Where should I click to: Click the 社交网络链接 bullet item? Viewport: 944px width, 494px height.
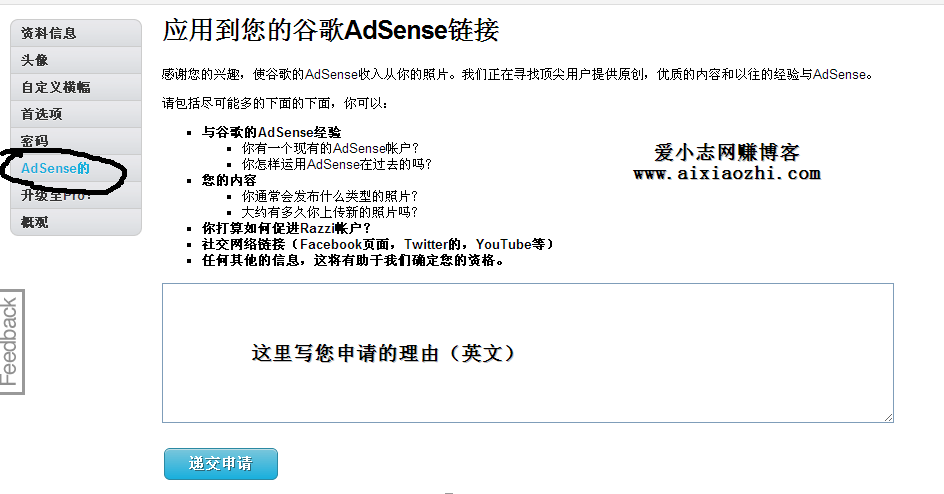[x=378, y=244]
